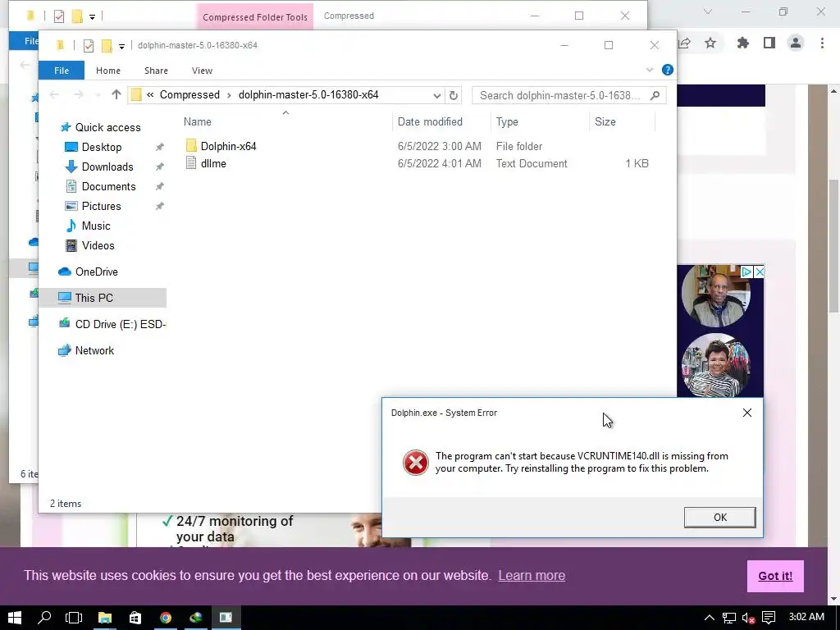Show hidden tray icons chevron
Image resolution: width=840 pixels, height=630 pixels.
(709, 618)
